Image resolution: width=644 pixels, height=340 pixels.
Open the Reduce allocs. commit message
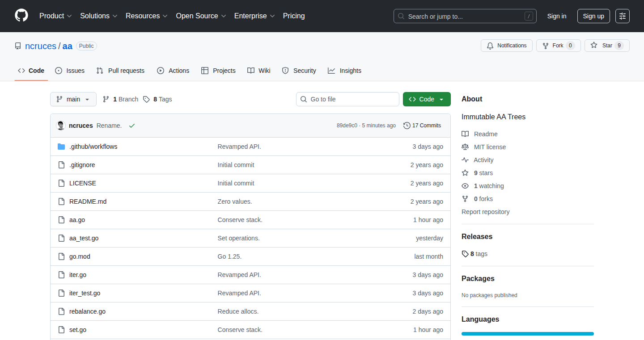click(238, 311)
